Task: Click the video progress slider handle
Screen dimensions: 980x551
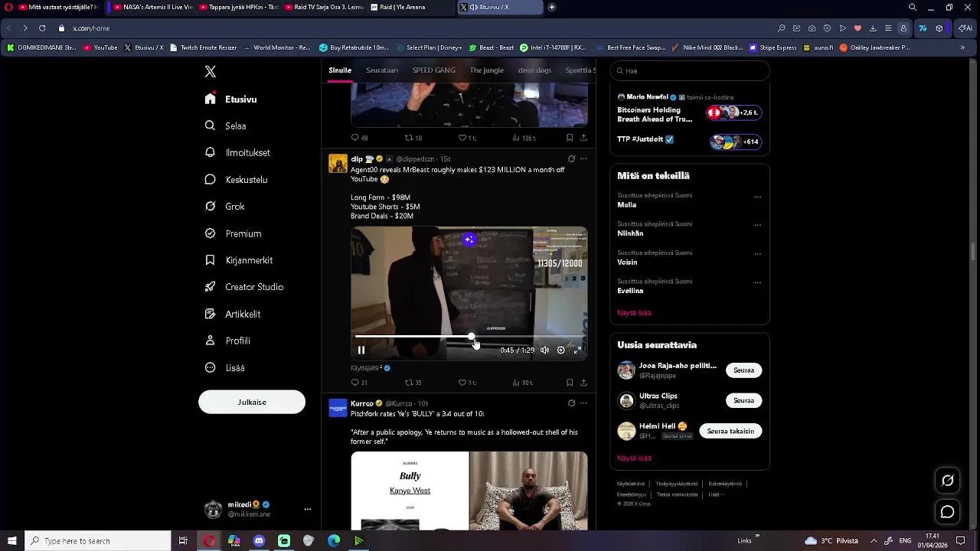Action: click(471, 337)
